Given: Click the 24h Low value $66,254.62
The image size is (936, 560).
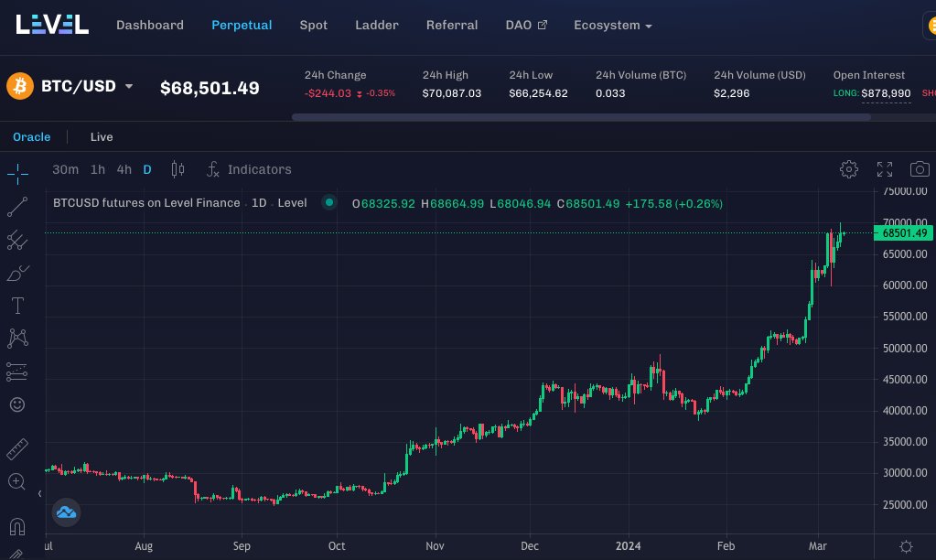Looking at the screenshot, I should tap(538, 93).
